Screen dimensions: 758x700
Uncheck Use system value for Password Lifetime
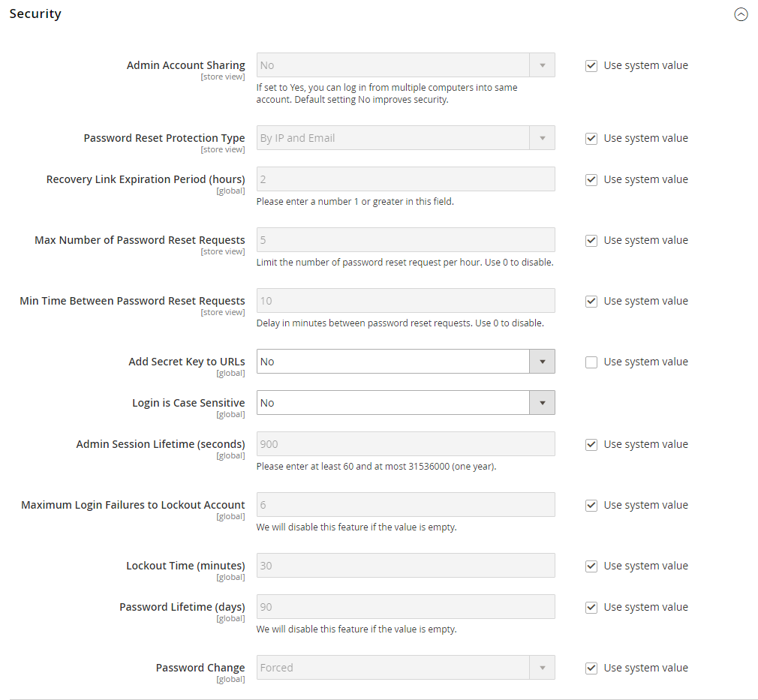591,607
